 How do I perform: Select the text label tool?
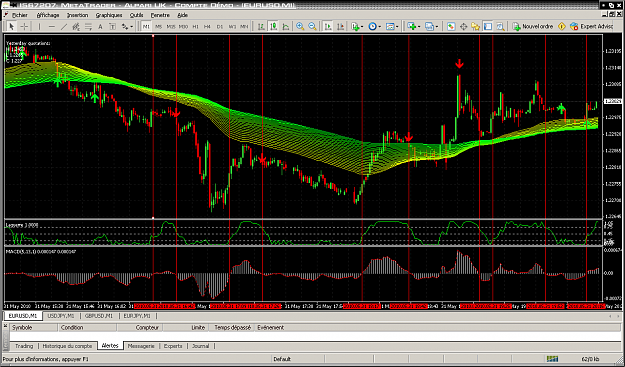point(112,27)
